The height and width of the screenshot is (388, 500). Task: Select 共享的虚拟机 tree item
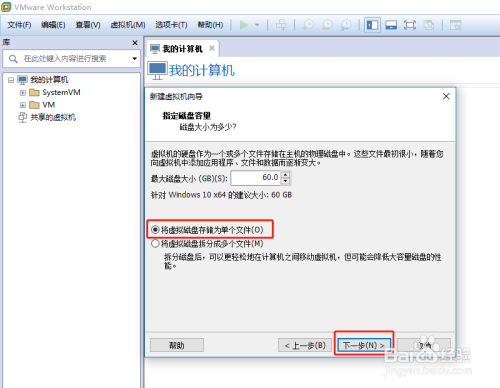coord(53,117)
